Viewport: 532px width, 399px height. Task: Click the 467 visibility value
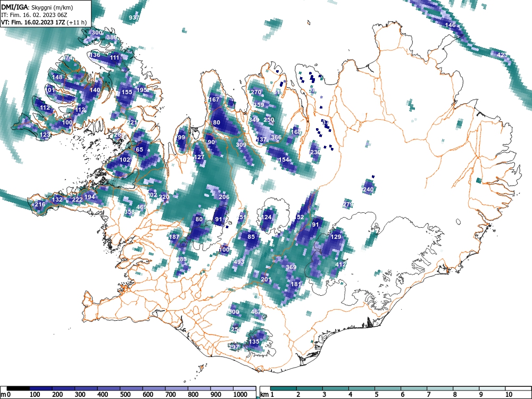click(256, 311)
